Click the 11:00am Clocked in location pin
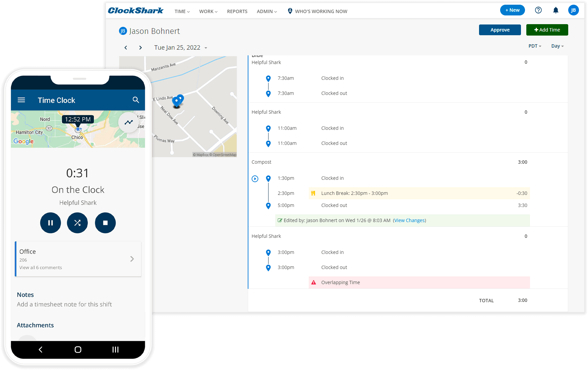 click(x=268, y=128)
